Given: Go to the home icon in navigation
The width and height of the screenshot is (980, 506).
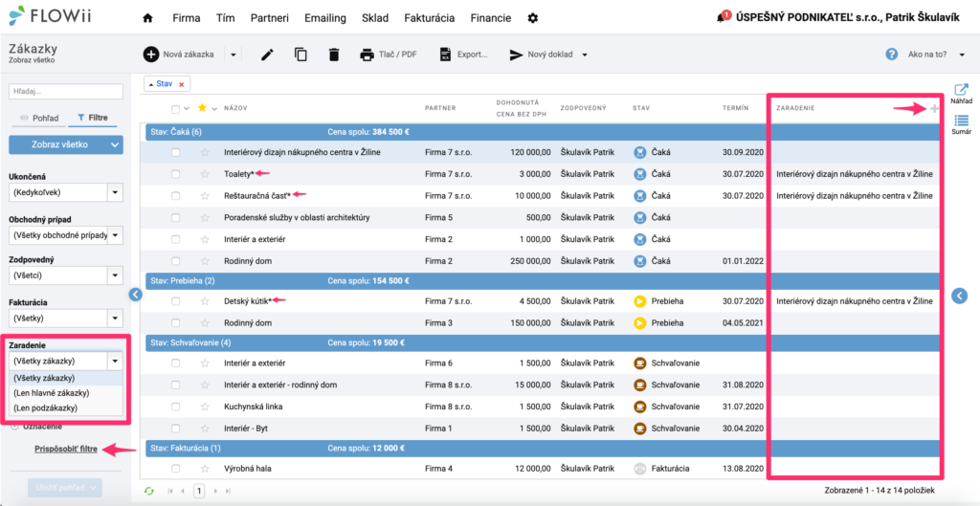Looking at the screenshot, I should (x=148, y=18).
